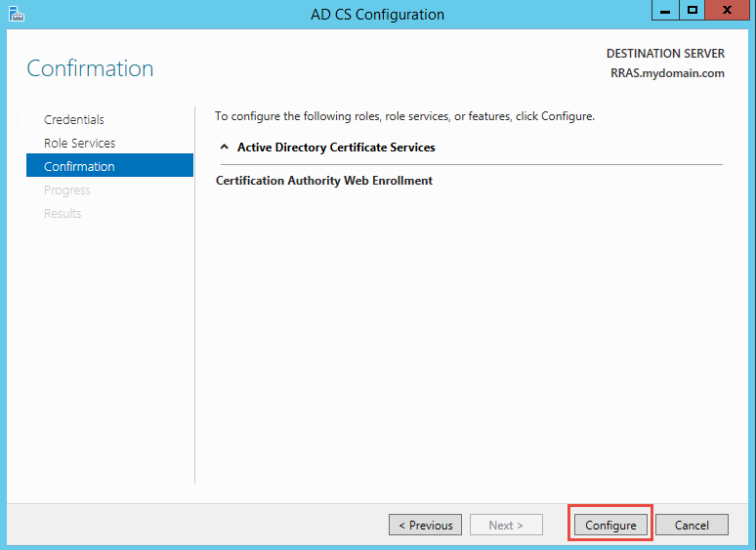The height and width of the screenshot is (550, 756).
Task: Maximize the AD CS Configuration window
Action: [693, 10]
